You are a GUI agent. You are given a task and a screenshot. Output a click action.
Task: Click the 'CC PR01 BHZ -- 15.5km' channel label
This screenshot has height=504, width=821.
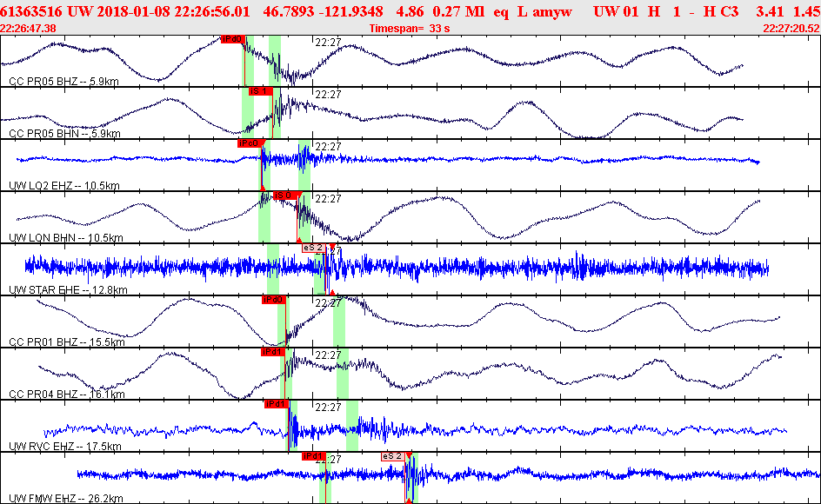pyautogui.click(x=66, y=342)
